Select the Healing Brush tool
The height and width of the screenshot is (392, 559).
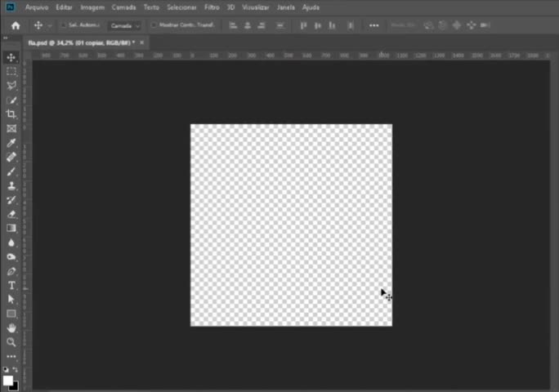11,157
